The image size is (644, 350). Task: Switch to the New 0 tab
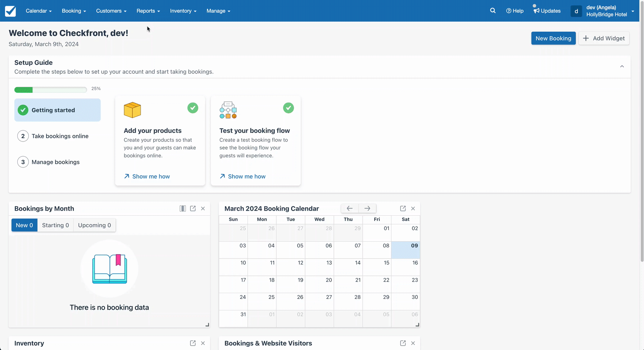24,225
